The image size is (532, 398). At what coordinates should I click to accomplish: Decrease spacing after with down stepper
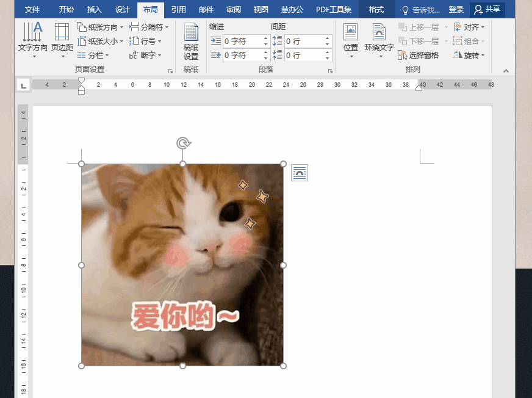click(327, 58)
